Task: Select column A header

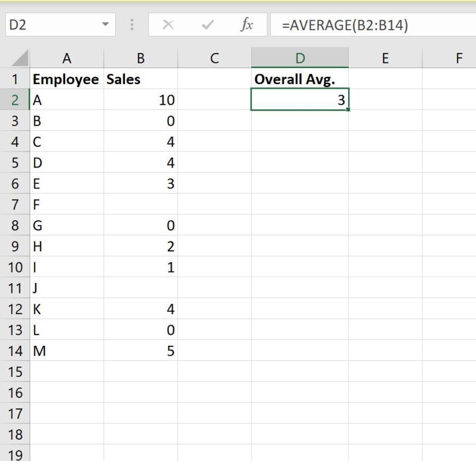Action: pyautogui.click(x=67, y=58)
